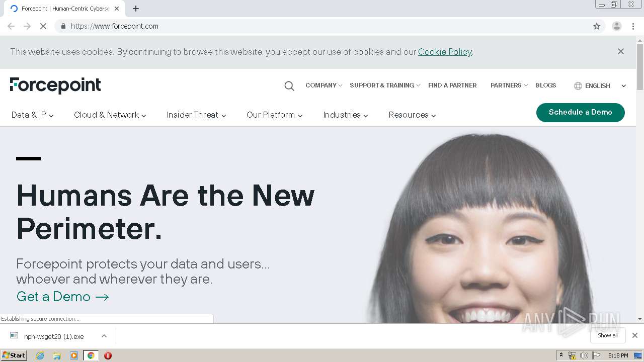
Task: Expand the Data & IP menu
Action: click(x=33, y=115)
